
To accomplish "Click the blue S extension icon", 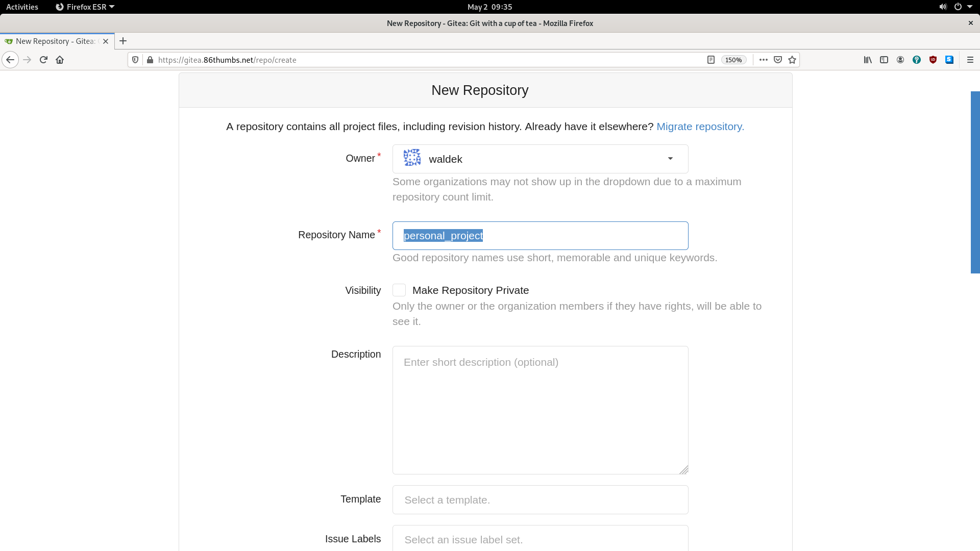I will tap(949, 60).
